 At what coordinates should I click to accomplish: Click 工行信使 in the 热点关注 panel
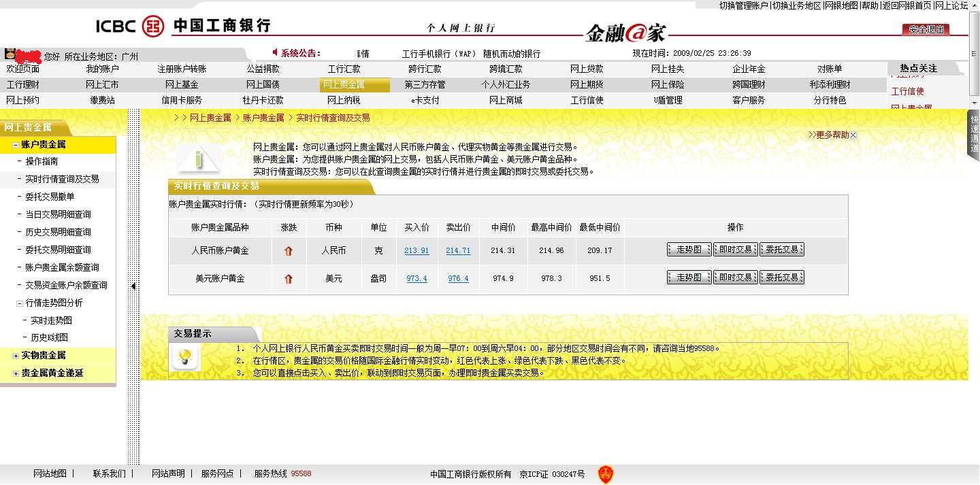pyautogui.click(x=908, y=92)
